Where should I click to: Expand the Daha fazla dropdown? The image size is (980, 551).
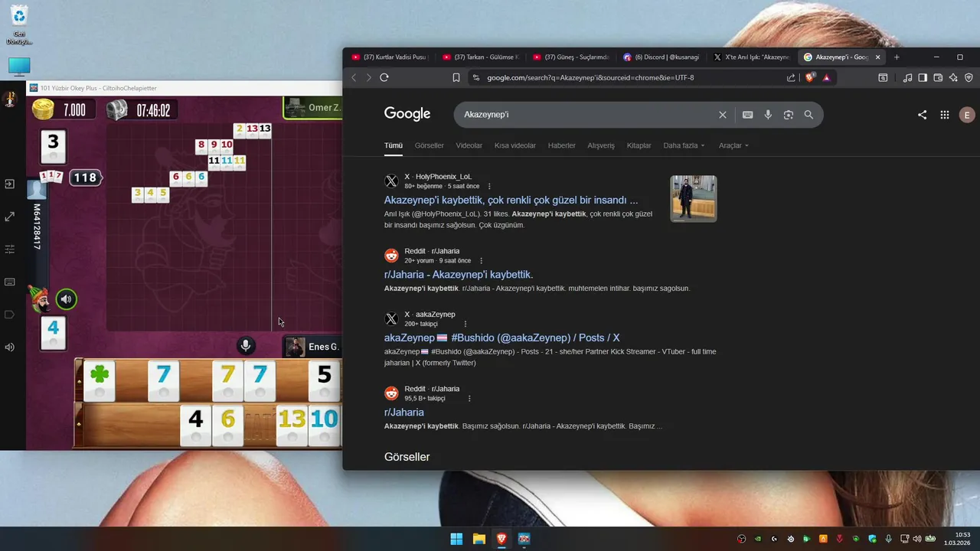click(684, 145)
